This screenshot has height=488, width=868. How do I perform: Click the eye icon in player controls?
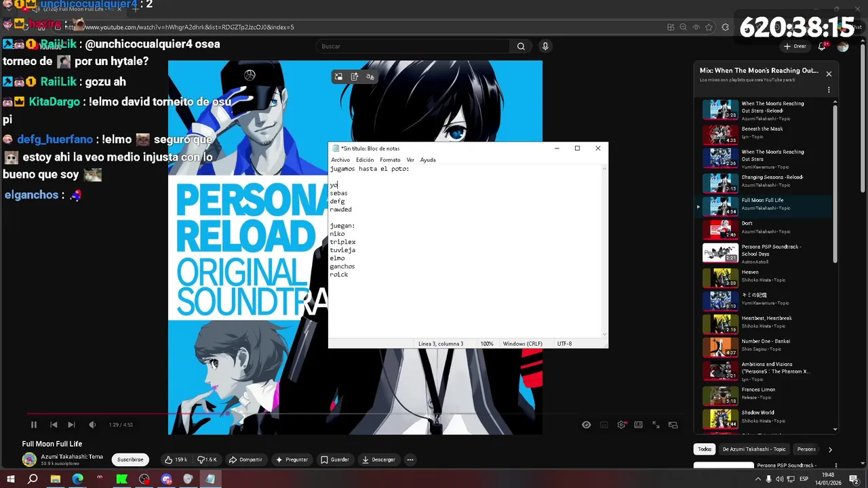(587, 425)
